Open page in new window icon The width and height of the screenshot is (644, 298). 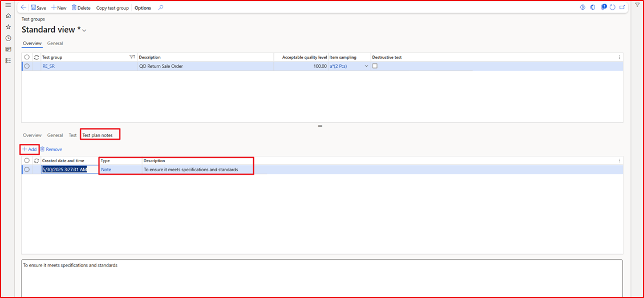point(622,7)
